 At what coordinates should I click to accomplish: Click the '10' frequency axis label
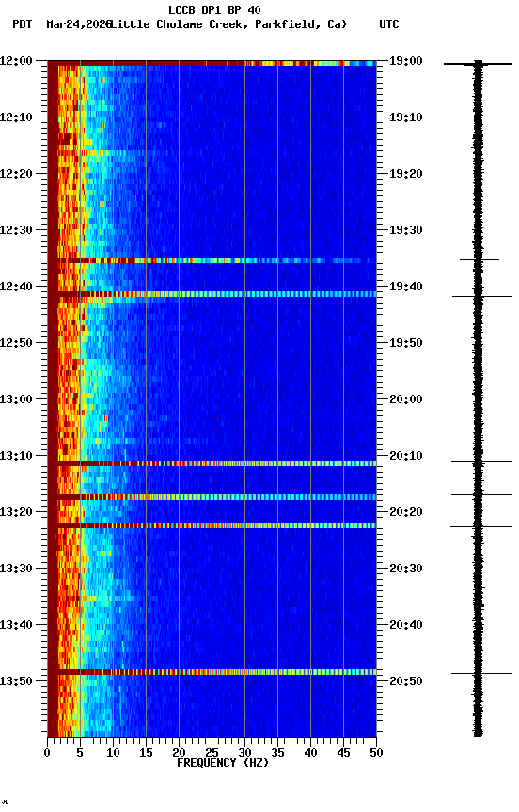pyautogui.click(x=113, y=753)
